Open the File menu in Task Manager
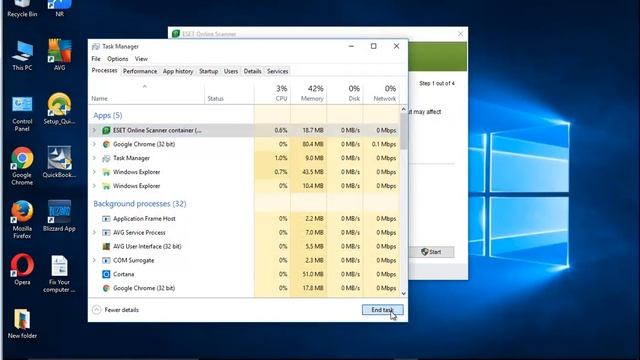The height and width of the screenshot is (360, 640). [96, 59]
